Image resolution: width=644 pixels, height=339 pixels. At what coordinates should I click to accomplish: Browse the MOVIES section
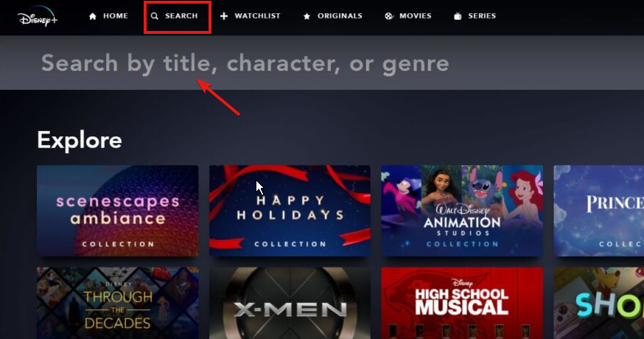click(x=416, y=16)
